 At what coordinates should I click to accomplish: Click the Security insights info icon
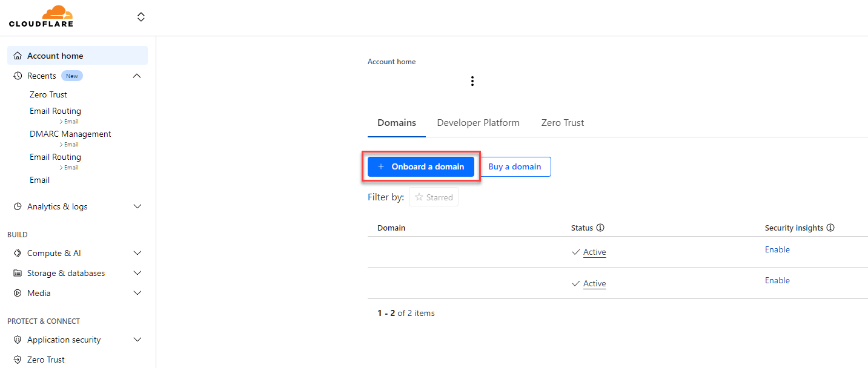point(830,228)
